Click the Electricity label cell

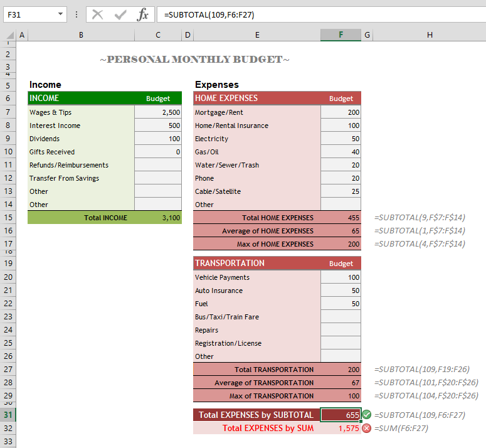[257, 139]
